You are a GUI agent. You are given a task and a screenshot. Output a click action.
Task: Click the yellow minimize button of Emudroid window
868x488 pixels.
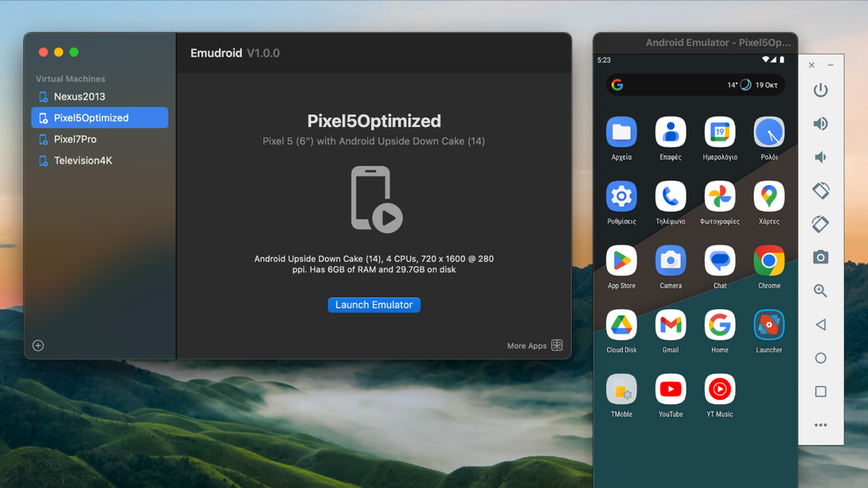click(59, 52)
